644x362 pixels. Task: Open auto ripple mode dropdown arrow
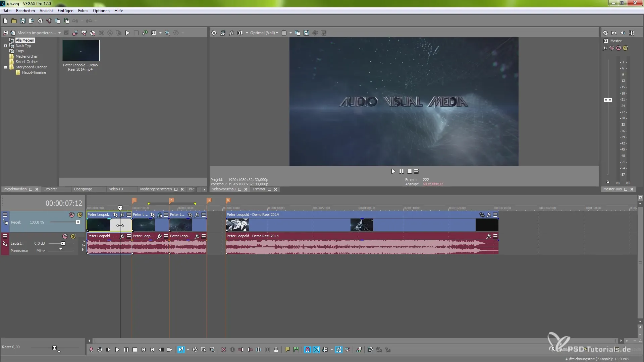(x=332, y=350)
